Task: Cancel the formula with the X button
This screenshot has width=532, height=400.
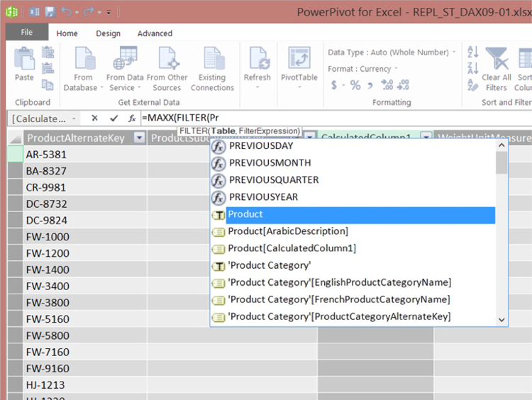Action: pyautogui.click(x=94, y=118)
